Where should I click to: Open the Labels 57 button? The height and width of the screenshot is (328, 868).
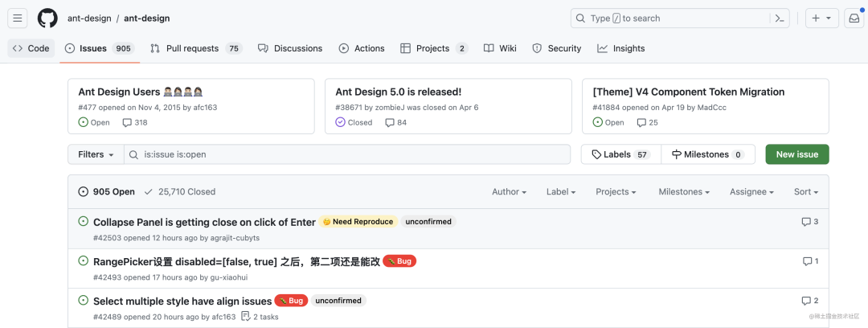click(x=621, y=154)
